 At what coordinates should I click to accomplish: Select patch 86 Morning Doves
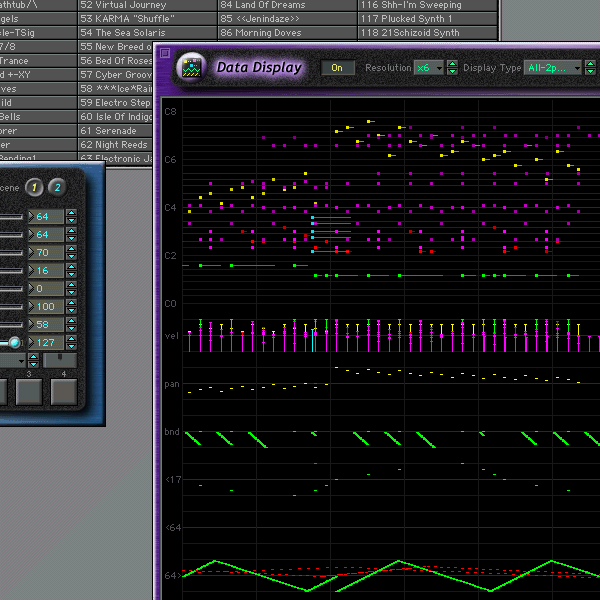[287, 33]
